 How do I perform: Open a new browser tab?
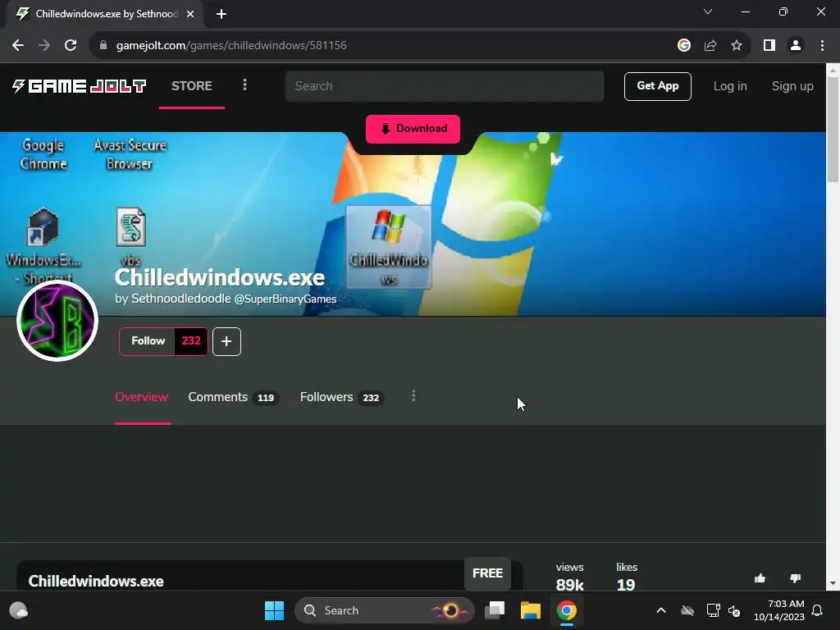pyautogui.click(x=221, y=14)
